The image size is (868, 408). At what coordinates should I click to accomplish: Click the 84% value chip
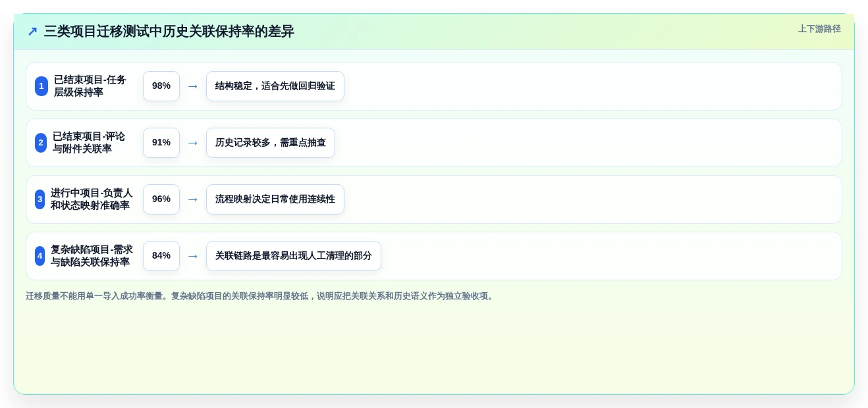tap(161, 256)
